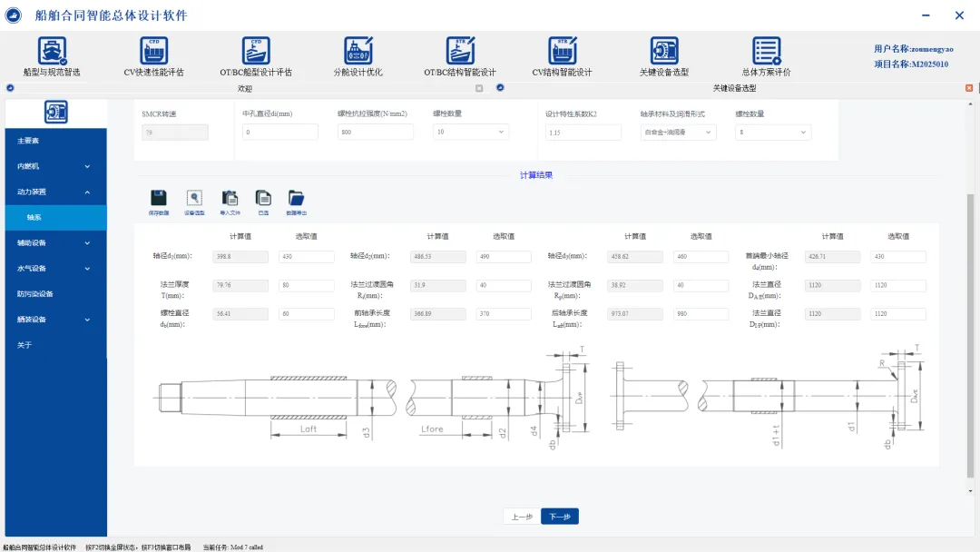Click the 数据导出 folder icon
Viewport: 980px width, 552px height.
coord(296,198)
